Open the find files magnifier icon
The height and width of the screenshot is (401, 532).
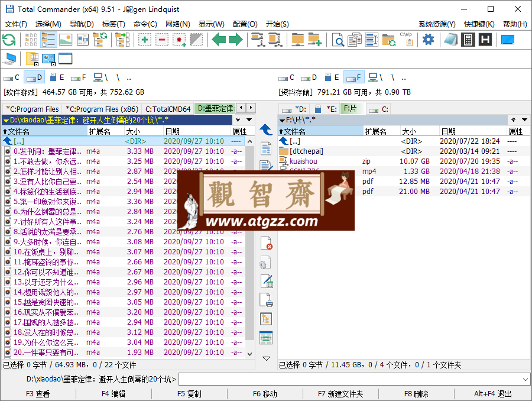click(338, 40)
